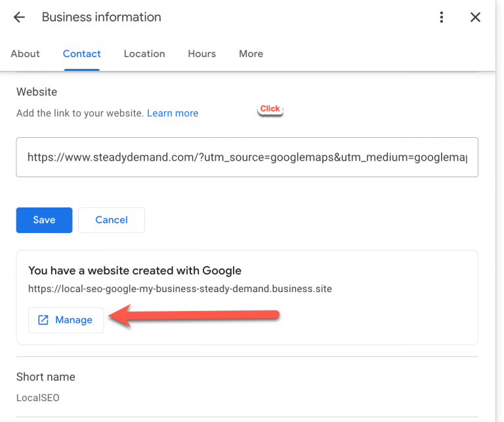The image size is (504, 422).
Task: Switch to the About tab
Action: tap(25, 54)
